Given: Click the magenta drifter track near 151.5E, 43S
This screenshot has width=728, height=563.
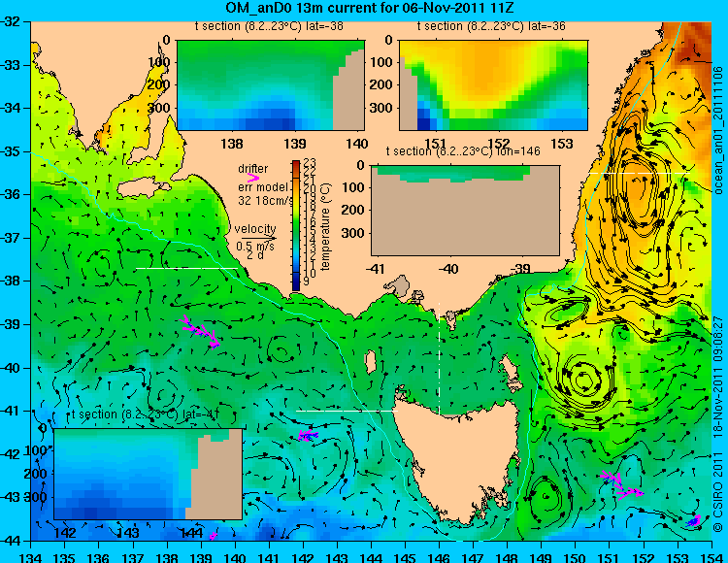Looking at the screenshot, I should [x=622, y=485].
